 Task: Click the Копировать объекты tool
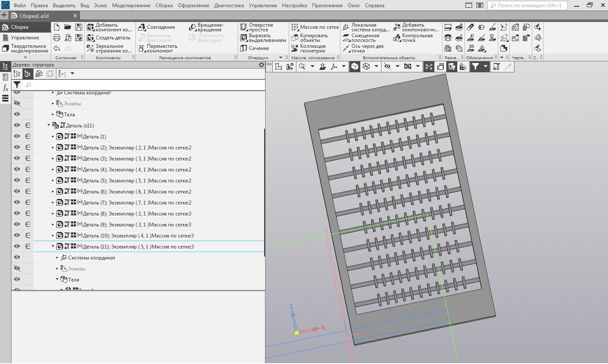point(310,38)
